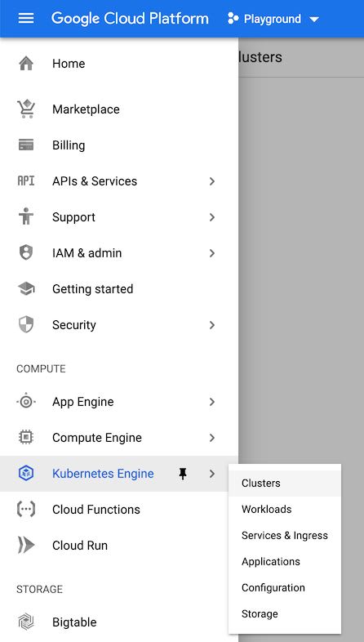The height and width of the screenshot is (642, 364).
Task: Click the Cloud Run arrows icon
Action: [x=26, y=546]
